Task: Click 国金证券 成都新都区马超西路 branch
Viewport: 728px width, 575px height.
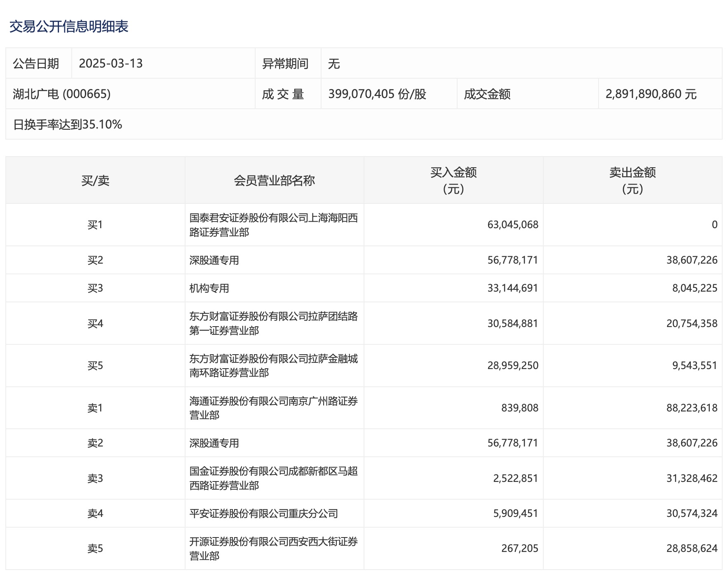Action: click(x=273, y=478)
